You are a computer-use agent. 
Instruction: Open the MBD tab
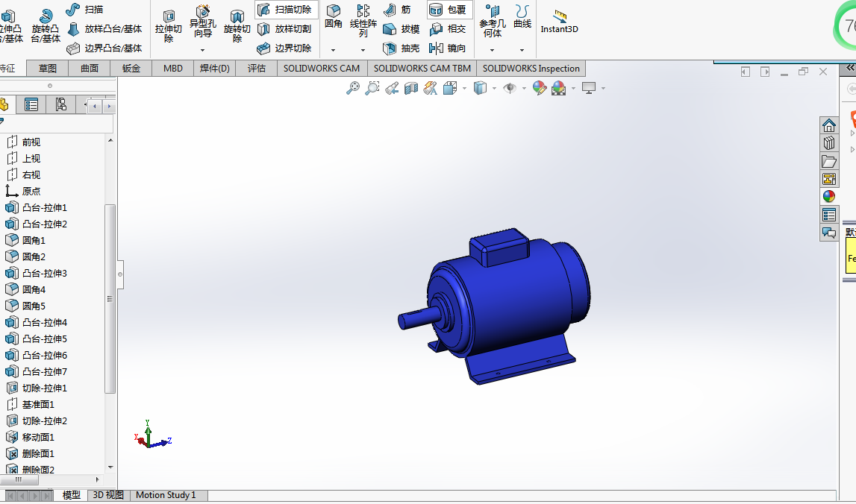pos(173,68)
